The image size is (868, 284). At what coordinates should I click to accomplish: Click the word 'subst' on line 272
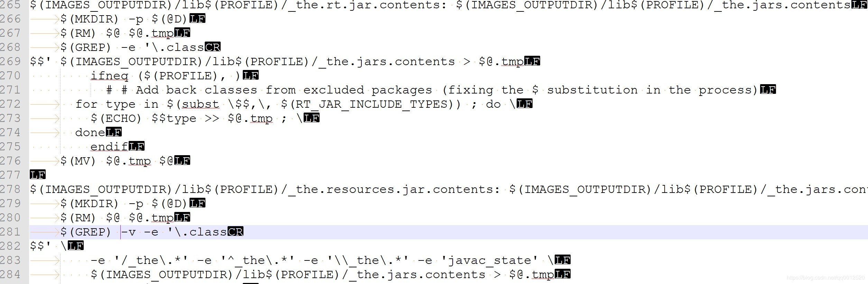pos(201,104)
